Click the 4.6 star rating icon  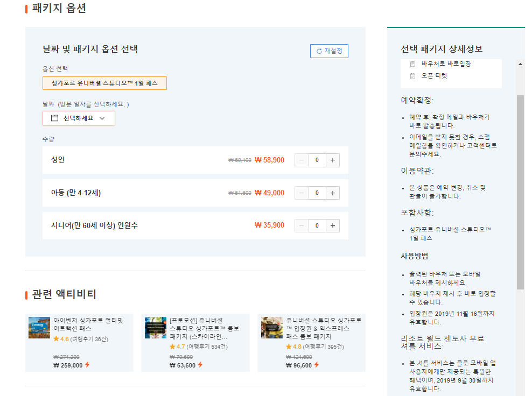57,339
